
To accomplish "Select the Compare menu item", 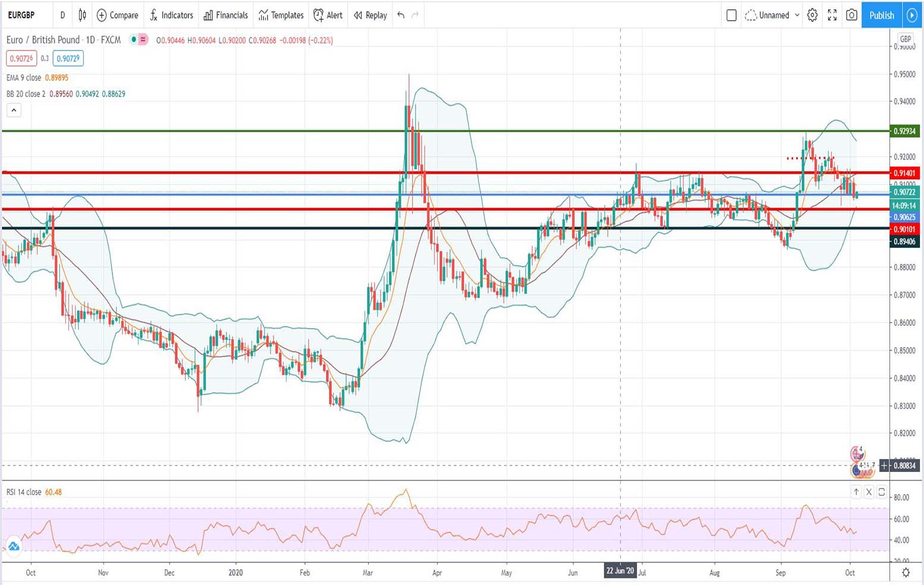I will (x=117, y=15).
